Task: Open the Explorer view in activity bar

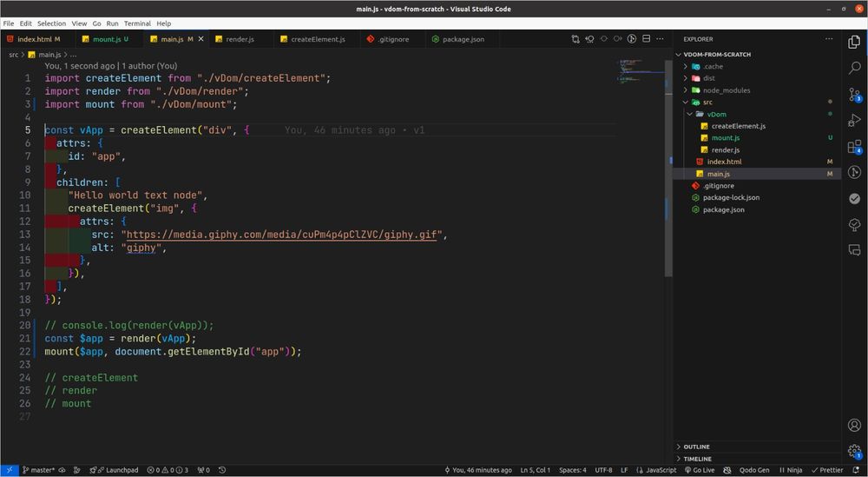Action: click(854, 42)
